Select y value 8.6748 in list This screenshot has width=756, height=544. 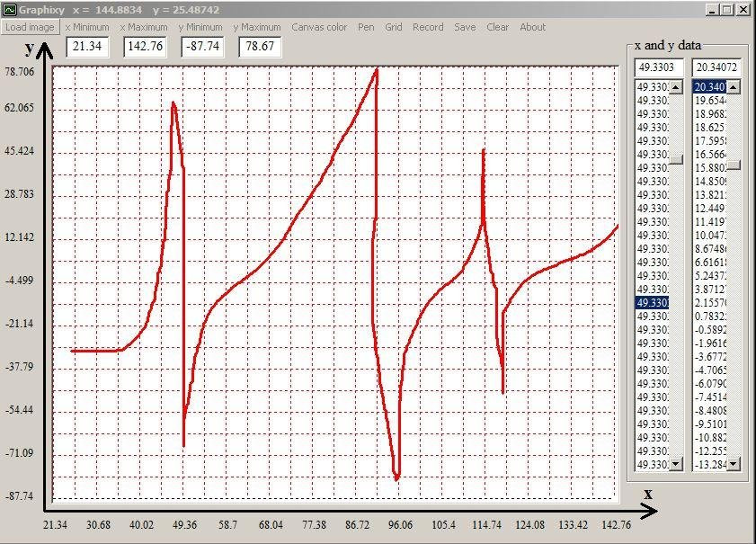click(x=710, y=249)
